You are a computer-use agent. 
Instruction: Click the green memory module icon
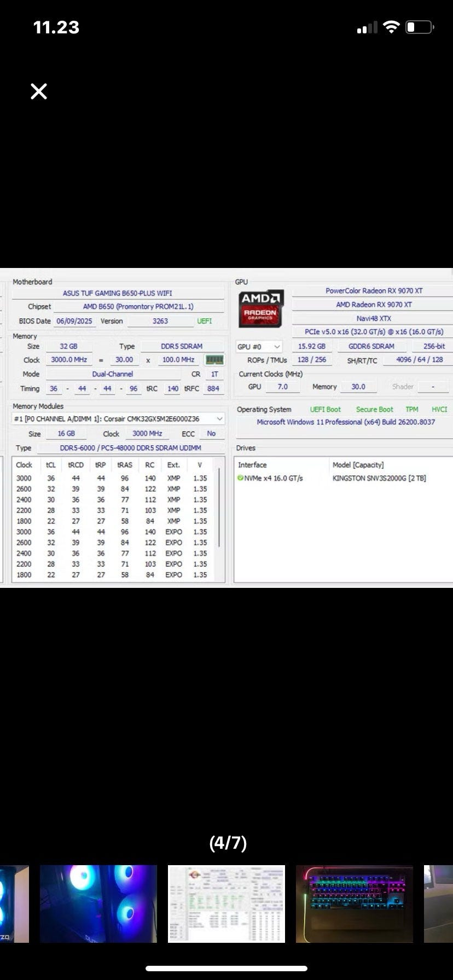214,360
